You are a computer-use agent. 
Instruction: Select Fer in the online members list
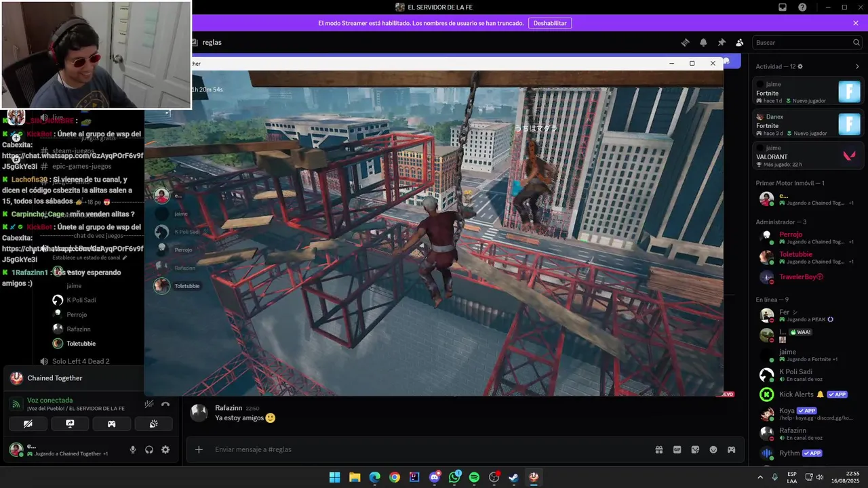pos(808,315)
